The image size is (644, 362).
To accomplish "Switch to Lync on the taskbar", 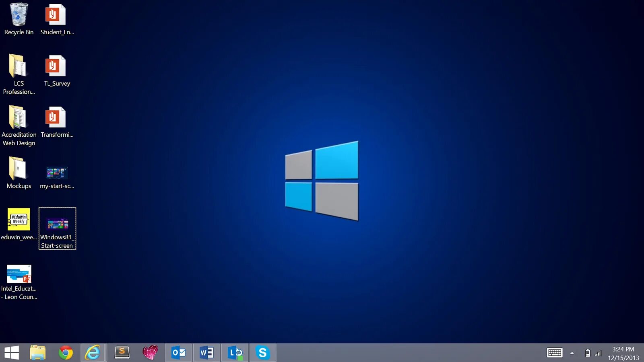I will click(235, 353).
